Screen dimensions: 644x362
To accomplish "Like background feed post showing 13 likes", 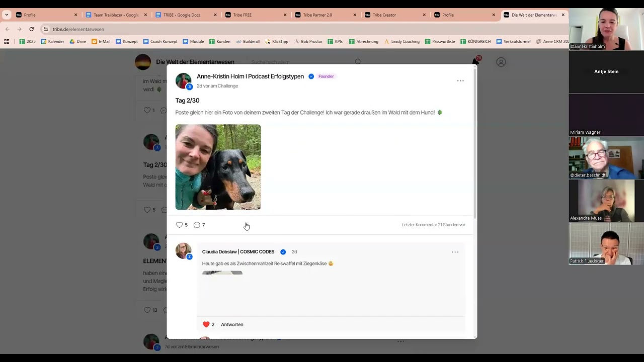I will (x=147, y=310).
